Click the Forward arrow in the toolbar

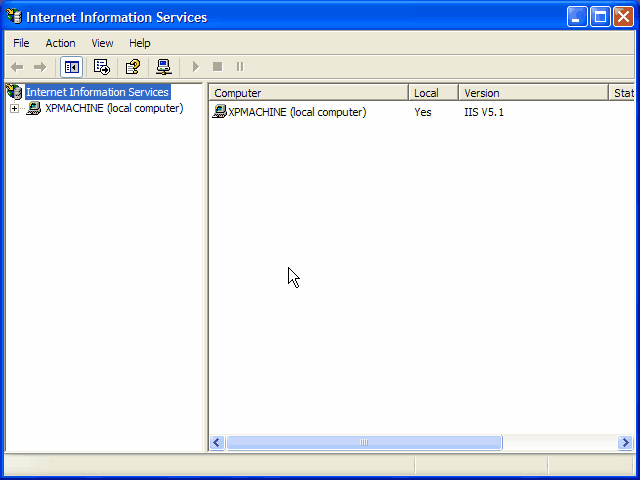click(40, 67)
